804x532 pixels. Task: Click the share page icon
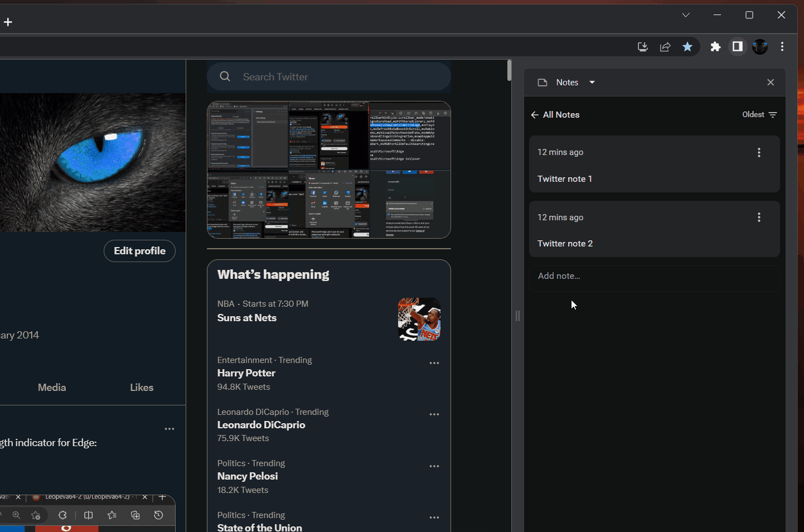[665, 47]
